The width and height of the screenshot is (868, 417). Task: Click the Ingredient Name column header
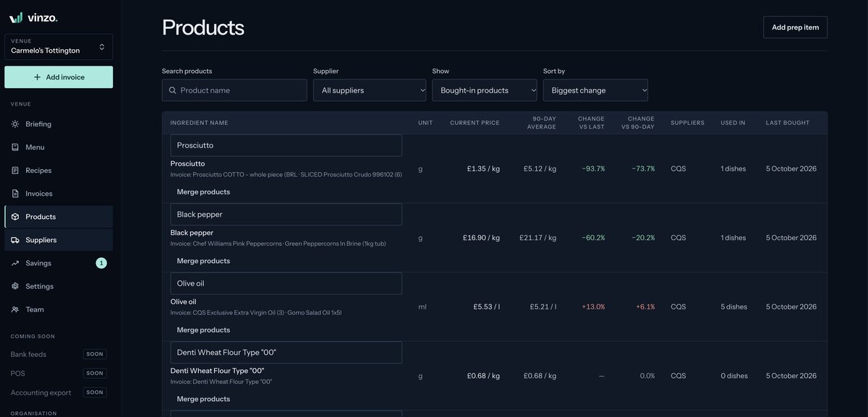coord(199,123)
